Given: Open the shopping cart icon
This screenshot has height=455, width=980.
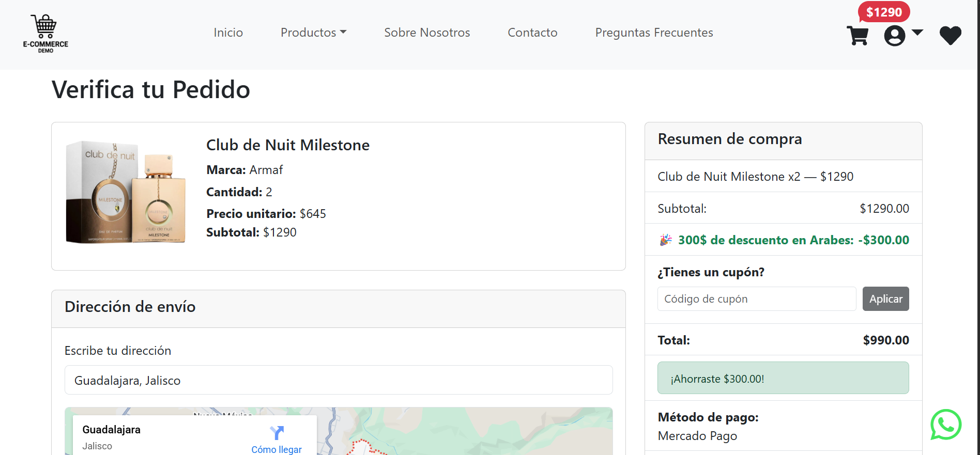Looking at the screenshot, I should click(x=857, y=36).
